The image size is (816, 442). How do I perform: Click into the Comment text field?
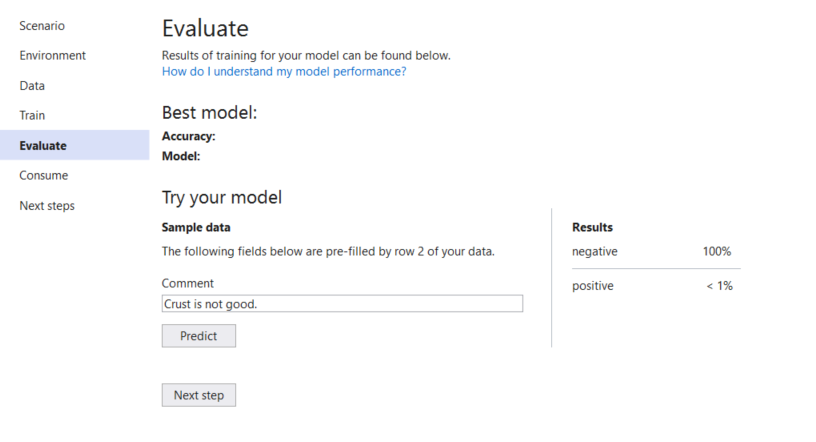[x=342, y=304]
